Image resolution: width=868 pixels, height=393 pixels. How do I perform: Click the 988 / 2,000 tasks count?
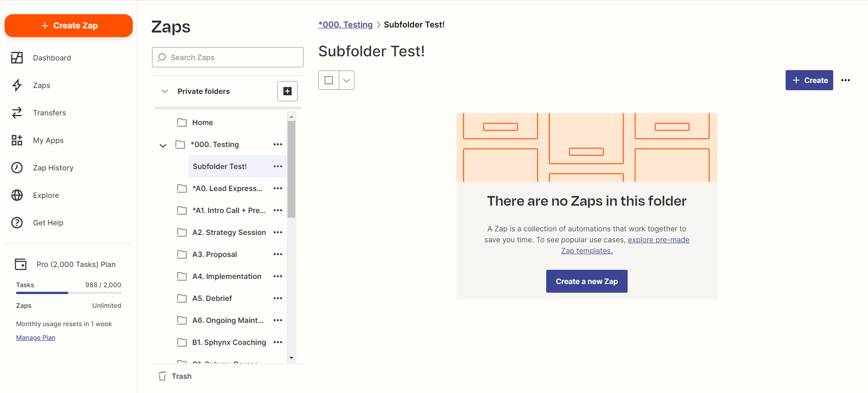(x=103, y=285)
